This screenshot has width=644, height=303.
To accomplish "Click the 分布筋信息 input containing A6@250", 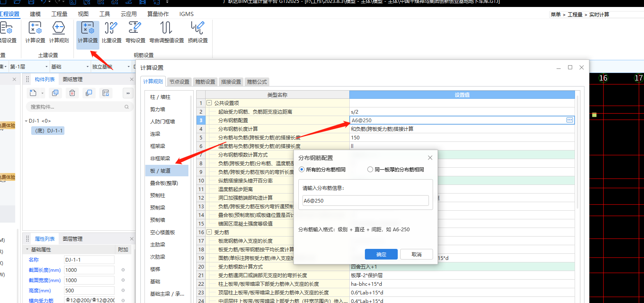I will pos(366,200).
